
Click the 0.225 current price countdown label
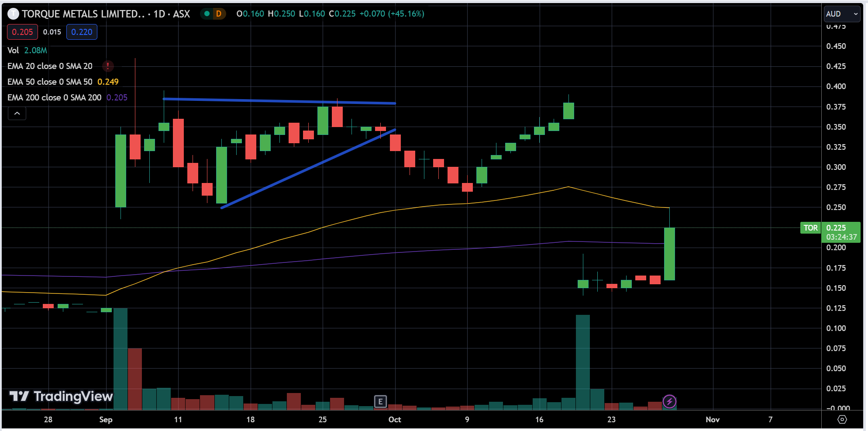[x=841, y=232]
